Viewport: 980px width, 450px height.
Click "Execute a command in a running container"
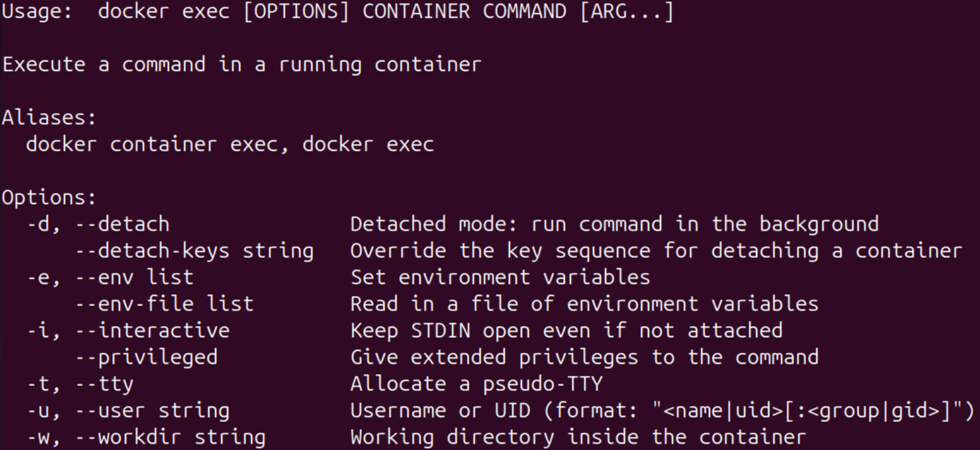tap(242, 64)
